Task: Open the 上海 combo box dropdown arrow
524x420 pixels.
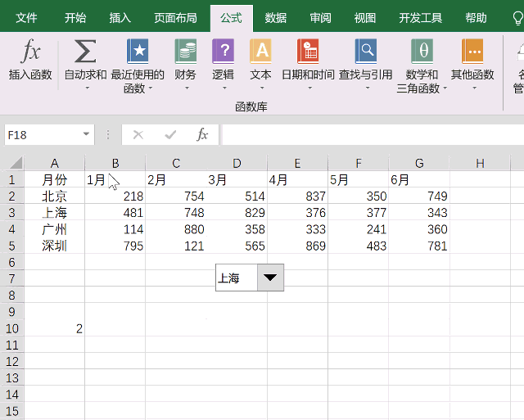Action: pyautogui.click(x=270, y=278)
